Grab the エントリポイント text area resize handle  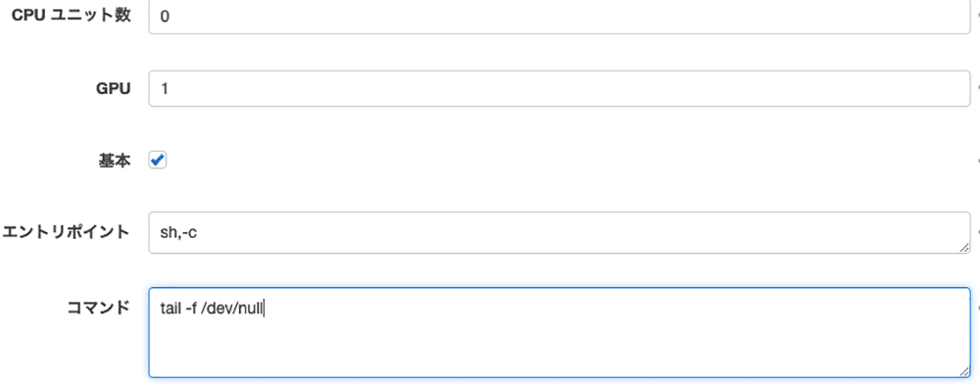coord(964,247)
